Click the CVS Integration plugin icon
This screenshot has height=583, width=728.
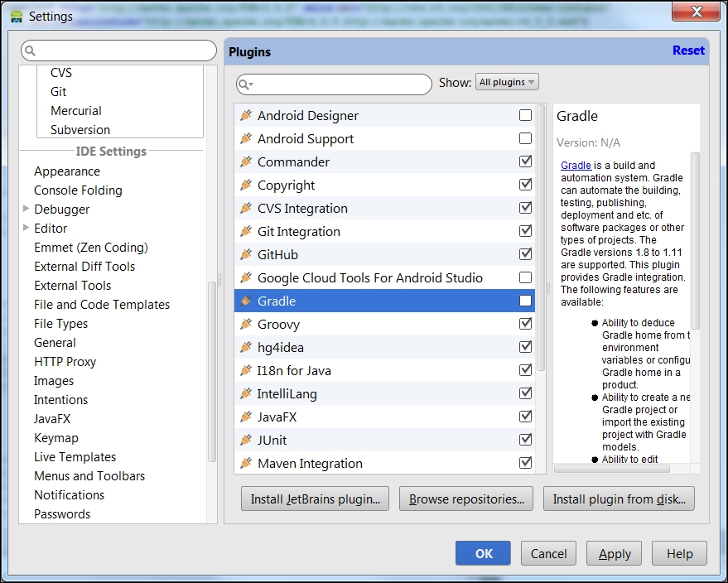click(x=246, y=208)
